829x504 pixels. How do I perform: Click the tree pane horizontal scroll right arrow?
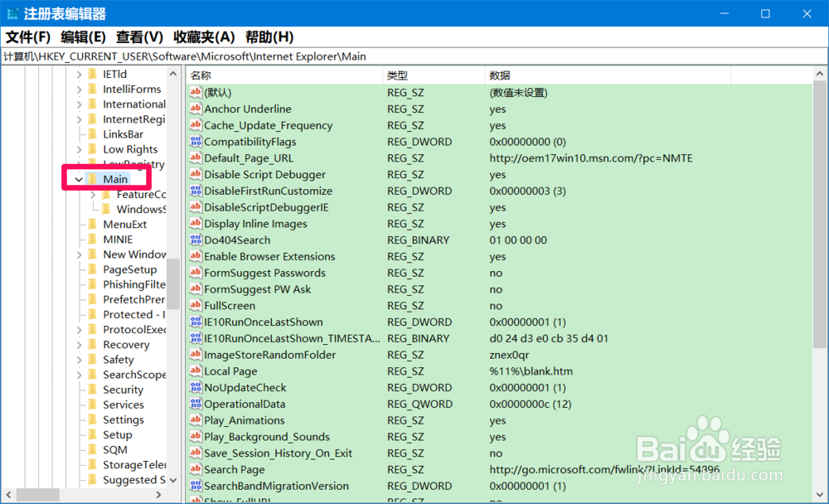coord(158,495)
